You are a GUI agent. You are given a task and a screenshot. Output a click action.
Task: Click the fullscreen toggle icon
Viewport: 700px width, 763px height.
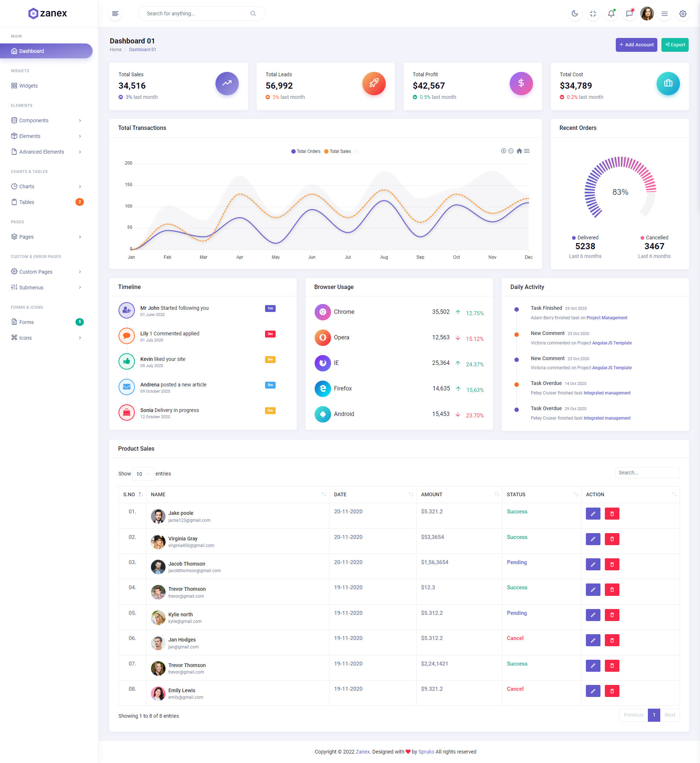point(593,14)
